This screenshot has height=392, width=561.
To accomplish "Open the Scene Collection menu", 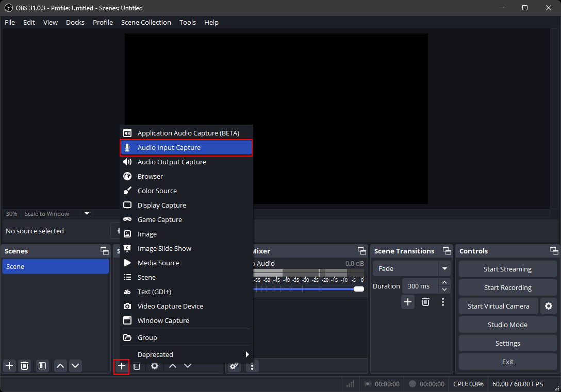I will click(146, 22).
